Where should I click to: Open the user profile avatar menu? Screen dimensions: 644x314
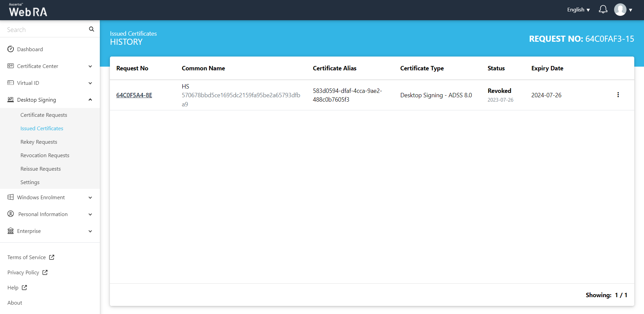[x=620, y=10]
